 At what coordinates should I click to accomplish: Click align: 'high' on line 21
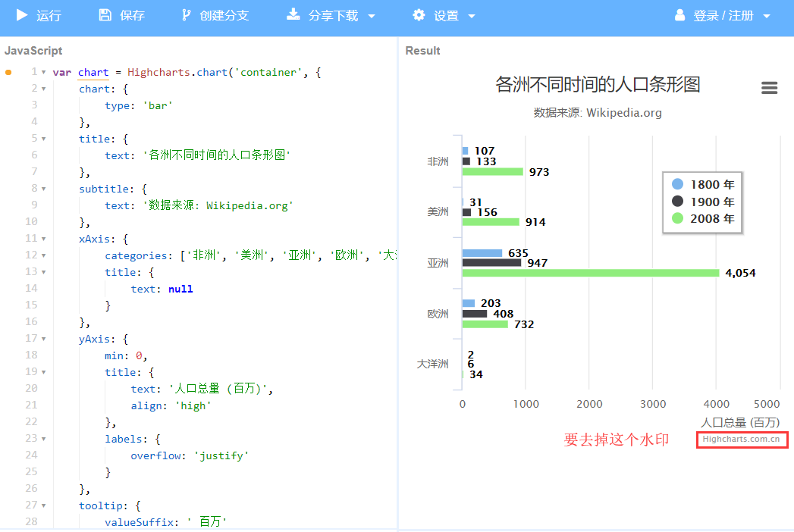click(x=171, y=406)
